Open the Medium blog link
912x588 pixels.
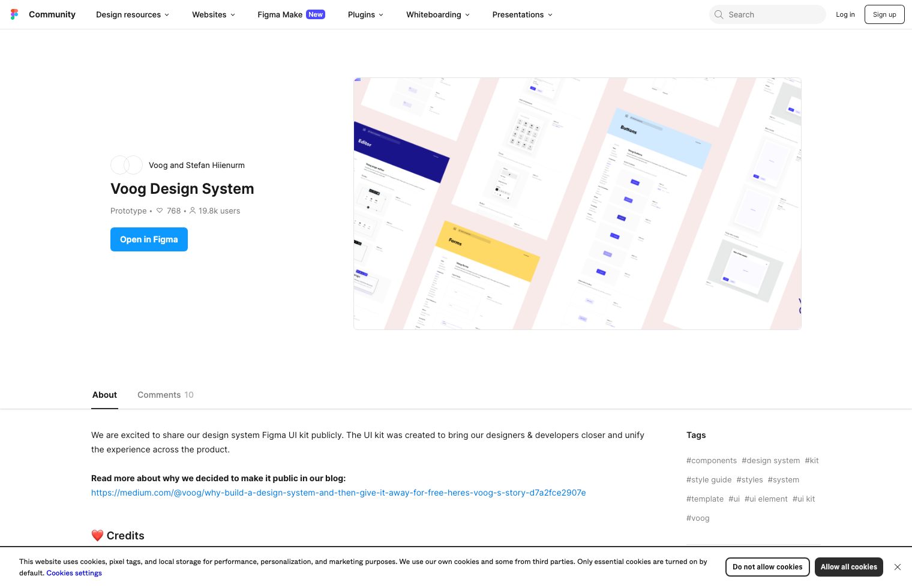click(x=338, y=493)
